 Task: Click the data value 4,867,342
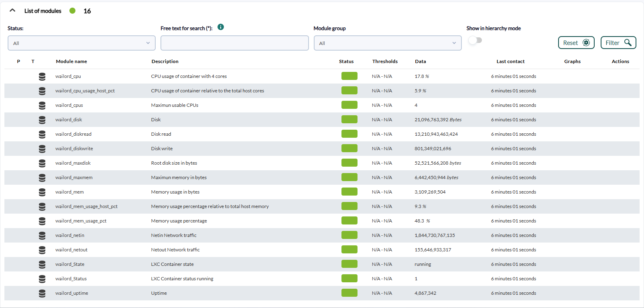pos(425,293)
